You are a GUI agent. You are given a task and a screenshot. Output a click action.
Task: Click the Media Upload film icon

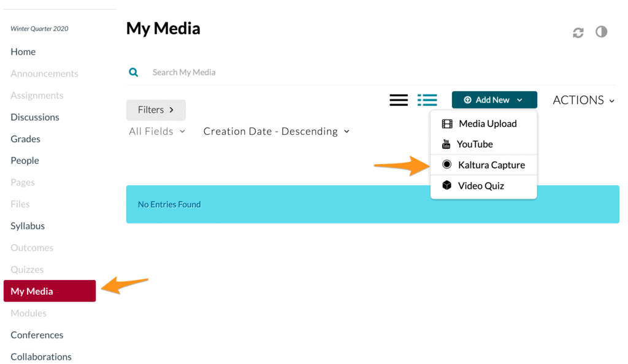447,124
